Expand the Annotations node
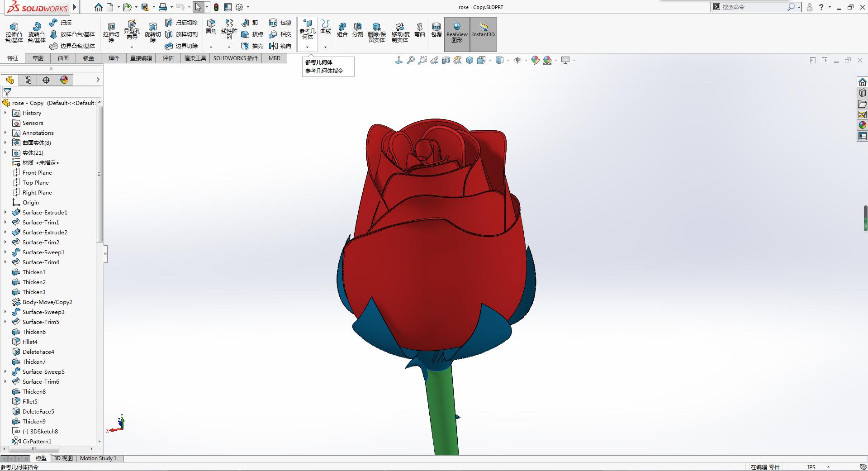 tap(5, 133)
